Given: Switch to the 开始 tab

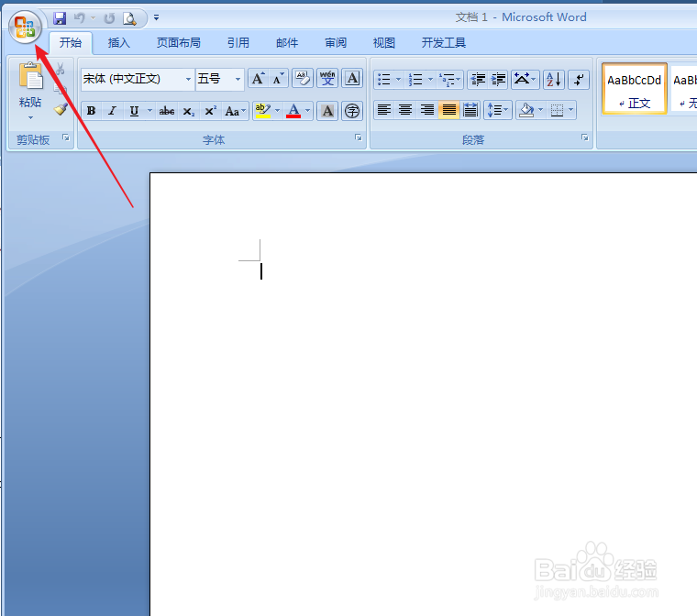Looking at the screenshot, I should [71, 43].
